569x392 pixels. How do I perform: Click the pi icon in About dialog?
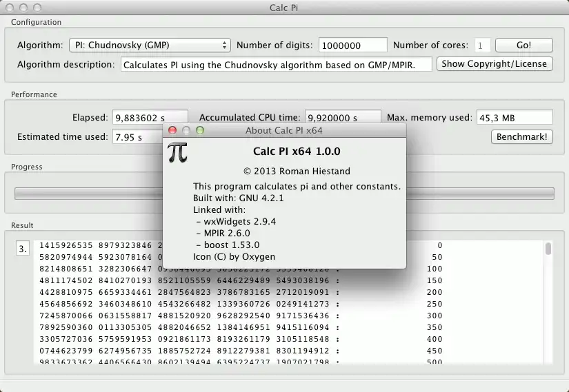(x=177, y=152)
